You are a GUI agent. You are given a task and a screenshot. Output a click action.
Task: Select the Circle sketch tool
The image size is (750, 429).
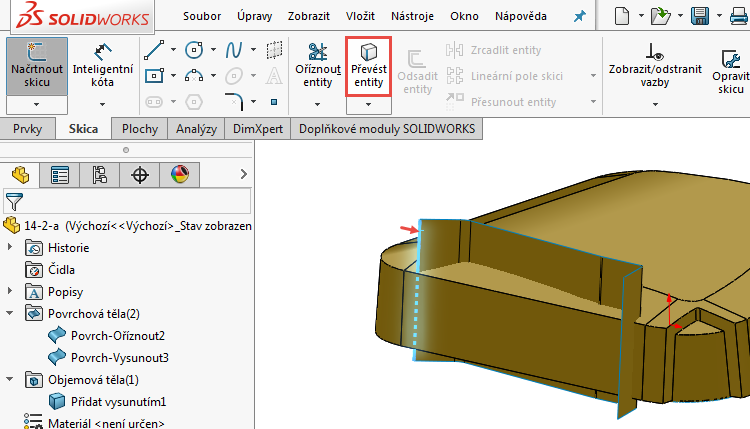[194, 50]
